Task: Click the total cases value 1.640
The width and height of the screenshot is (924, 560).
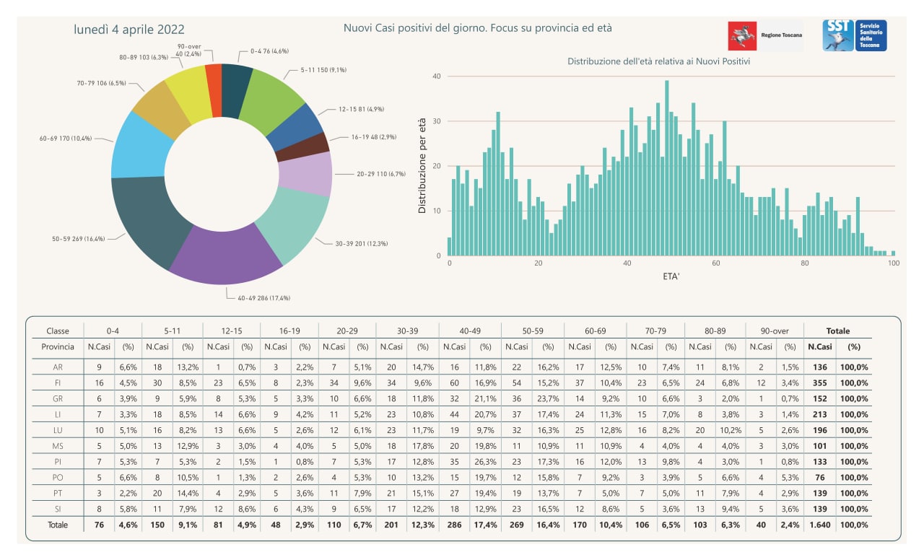Action: 819,525
